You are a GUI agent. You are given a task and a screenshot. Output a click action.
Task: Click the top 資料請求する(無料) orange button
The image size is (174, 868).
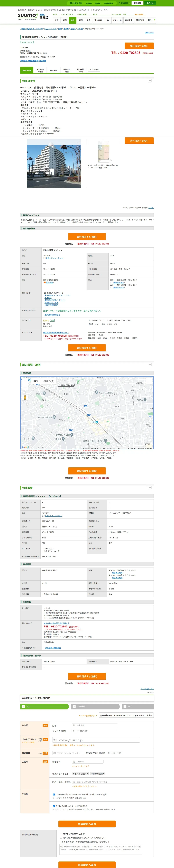tap(139, 46)
